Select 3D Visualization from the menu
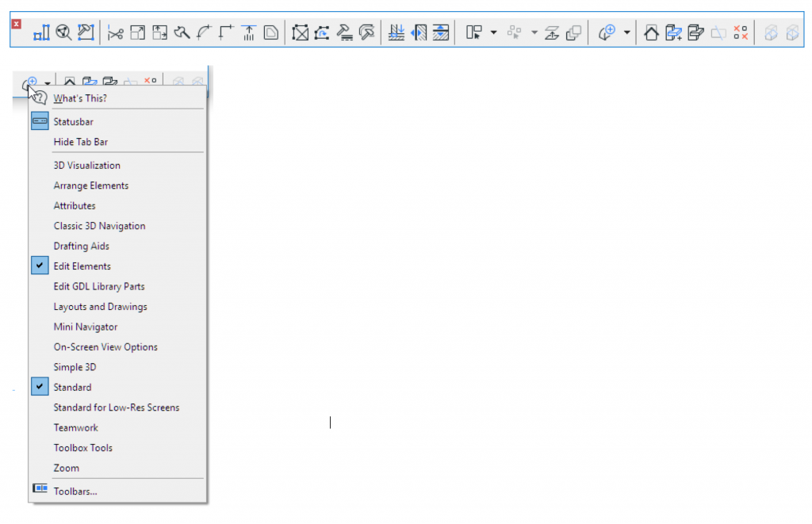Screen dimensions: 812x524 click(86, 166)
